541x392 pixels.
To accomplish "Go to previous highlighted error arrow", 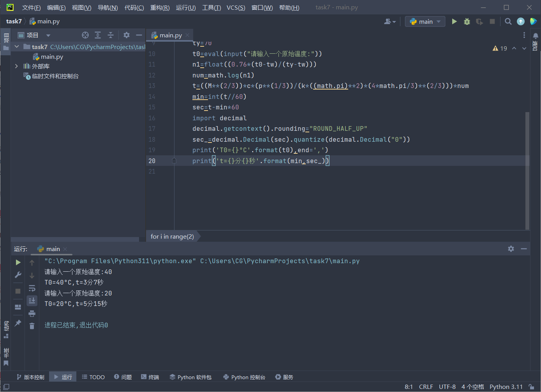I will click(x=514, y=48).
